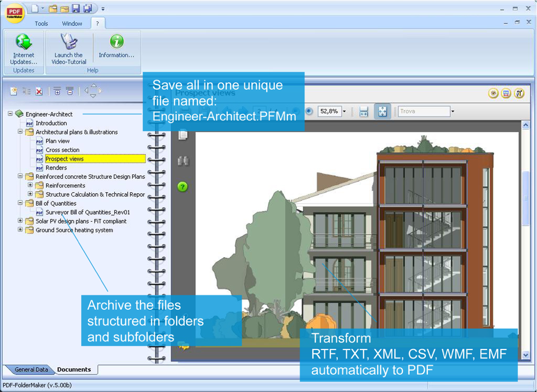Open the binoculars search panel
This screenshot has height=392, width=537.
[183, 161]
